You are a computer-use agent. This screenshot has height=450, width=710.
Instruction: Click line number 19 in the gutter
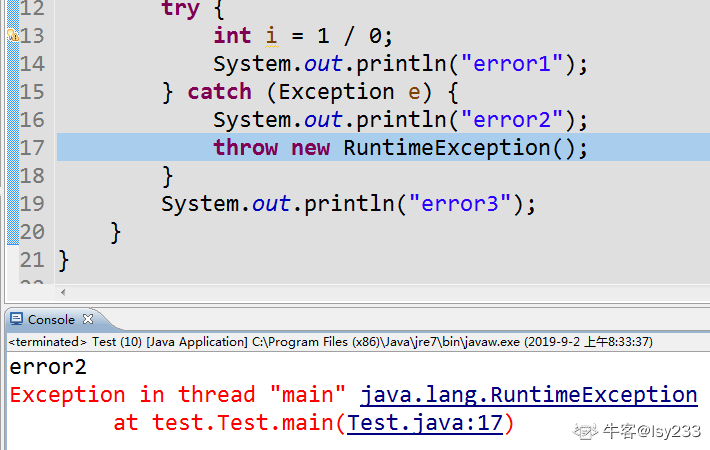pyautogui.click(x=32, y=204)
